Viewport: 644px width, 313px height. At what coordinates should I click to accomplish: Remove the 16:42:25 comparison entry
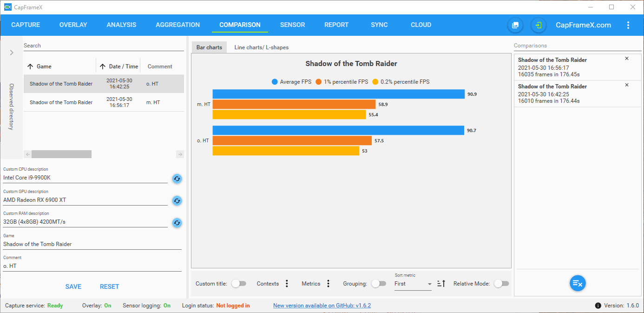tap(627, 85)
